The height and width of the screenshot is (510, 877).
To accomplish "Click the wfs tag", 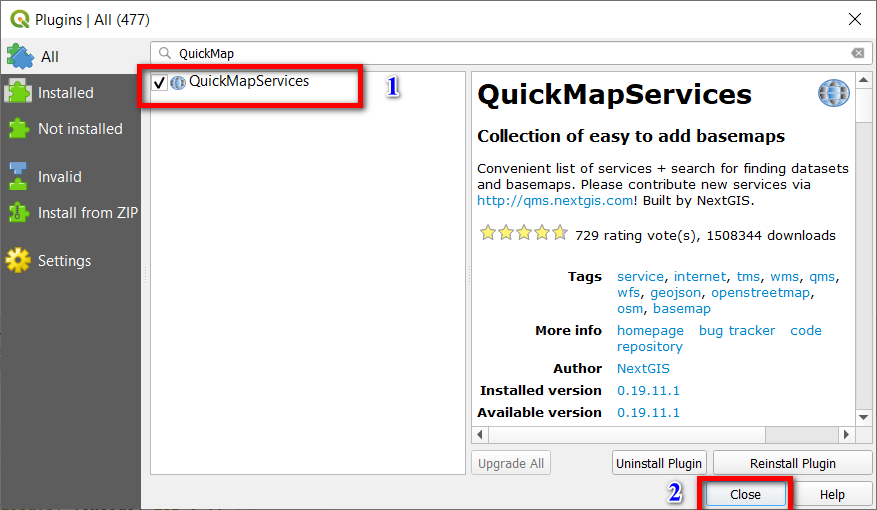I will (x=628, y=292).
